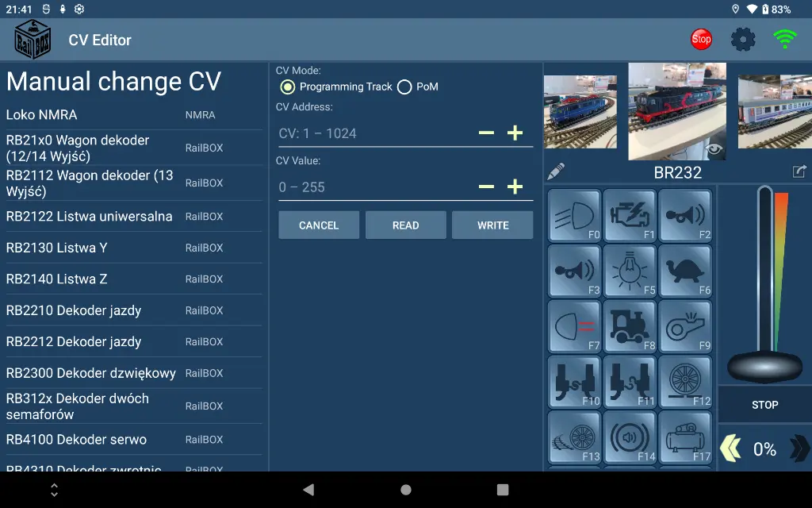Toggle F5 interior light bulb function
Screen dimensions: 812x508
pos(630,271)
